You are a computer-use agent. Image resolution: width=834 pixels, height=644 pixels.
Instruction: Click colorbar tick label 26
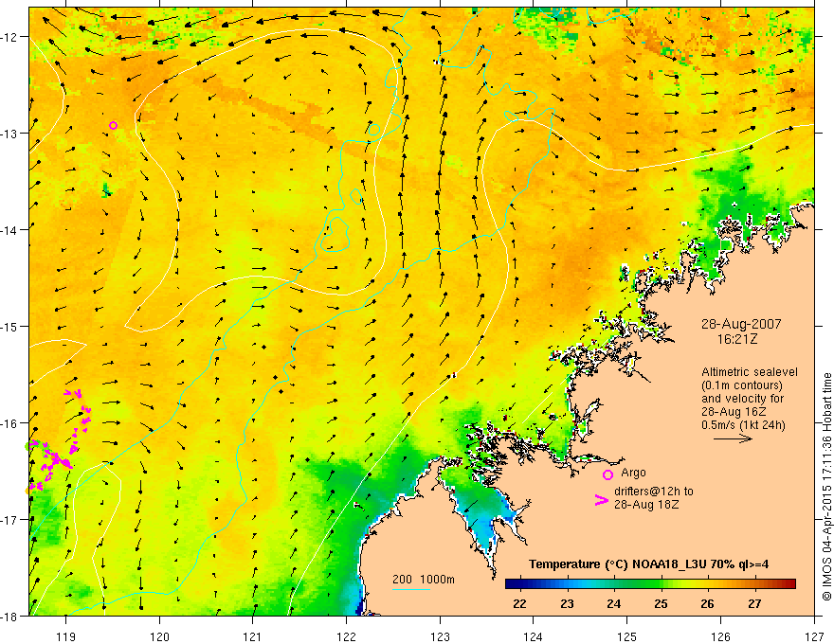707,604
